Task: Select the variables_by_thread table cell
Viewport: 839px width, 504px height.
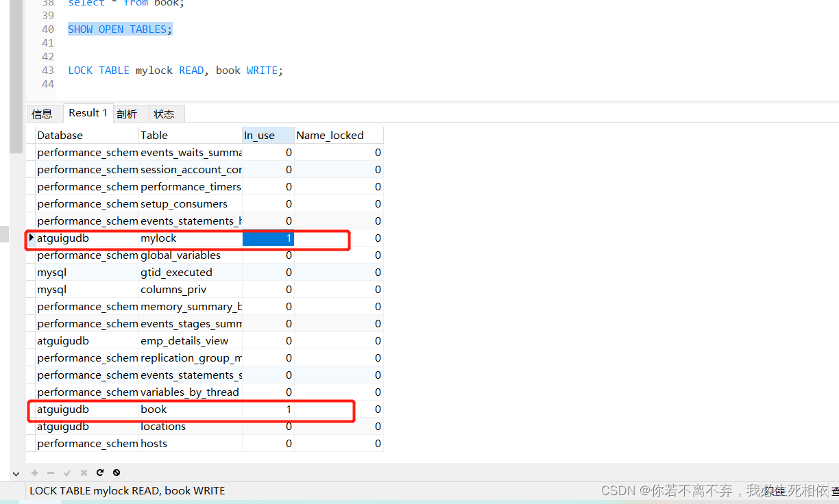Action: [x=191, y=392]
